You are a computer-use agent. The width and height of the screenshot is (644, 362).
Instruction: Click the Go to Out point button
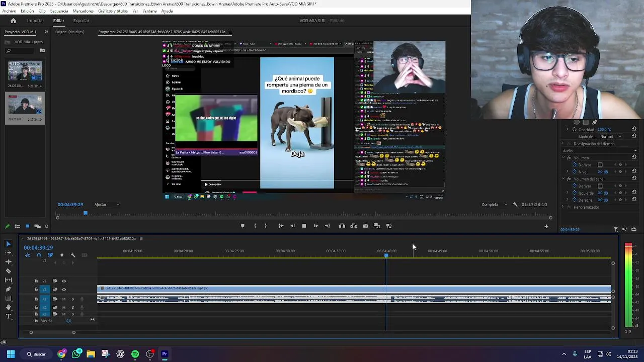[x=328, y=226]
